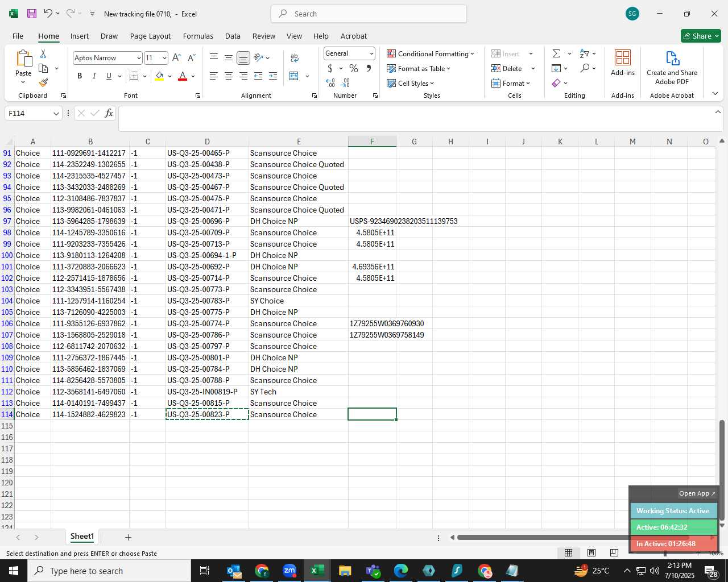The width and height of the screenshot is (728, 582).
Task: Open the Format cells dropdown
Action: 511,83
